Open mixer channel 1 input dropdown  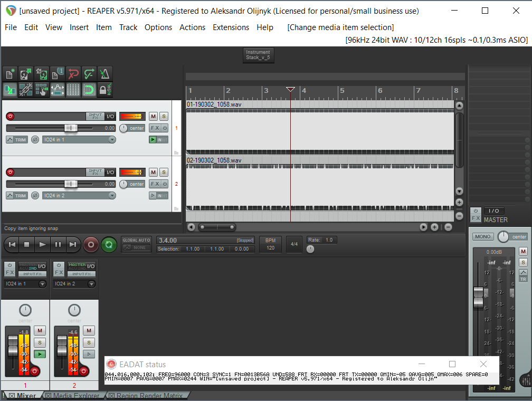25,284
